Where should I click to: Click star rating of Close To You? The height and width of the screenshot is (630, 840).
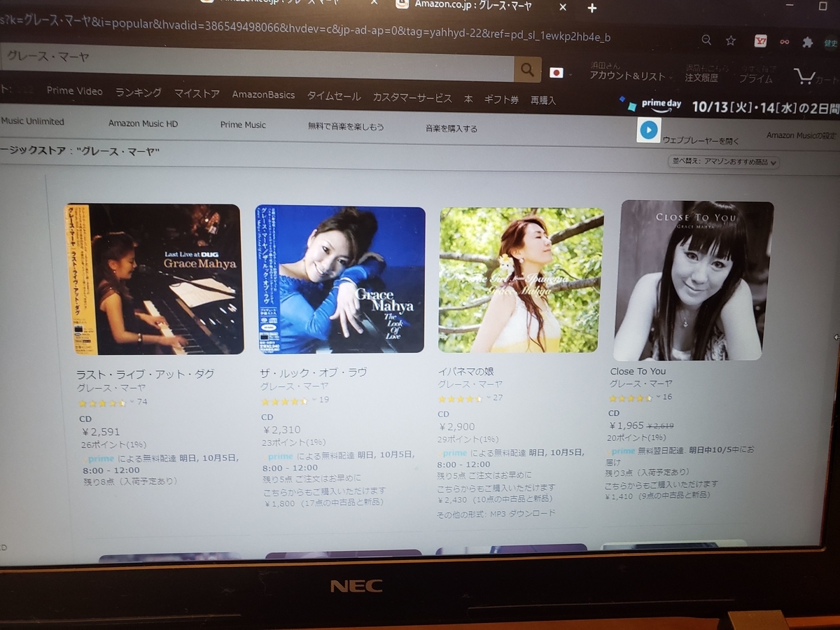[x=630, y=398]
